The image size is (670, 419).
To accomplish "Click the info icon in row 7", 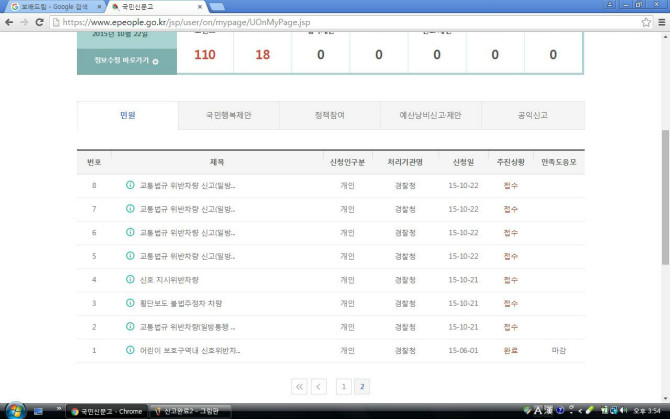I will coord(130,208).
